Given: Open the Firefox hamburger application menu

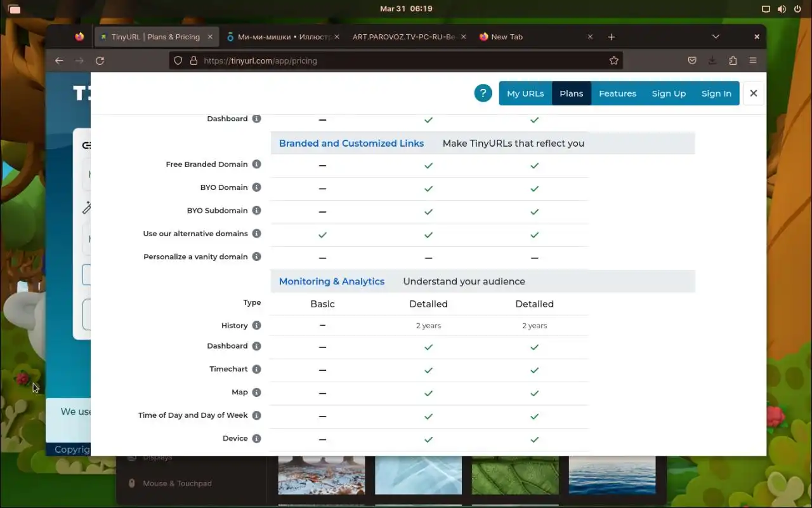Looking at the screenshot, I should [753, 60].
